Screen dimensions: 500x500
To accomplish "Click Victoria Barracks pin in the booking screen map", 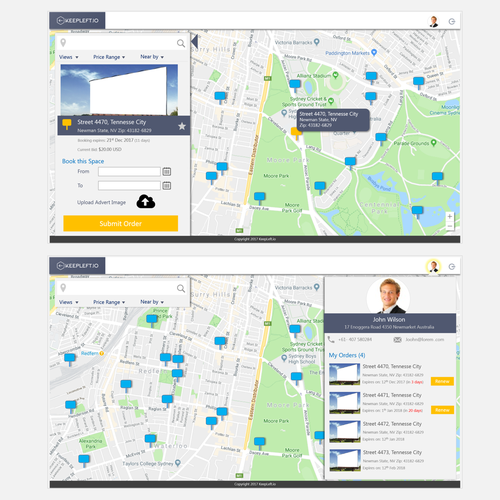I will (317, 42).
